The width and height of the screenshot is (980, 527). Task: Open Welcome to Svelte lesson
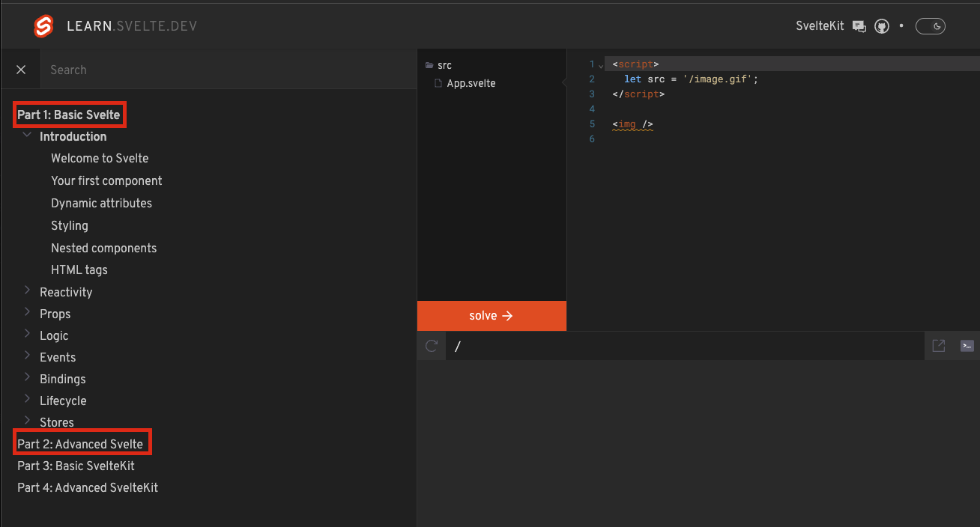[100, 158]
